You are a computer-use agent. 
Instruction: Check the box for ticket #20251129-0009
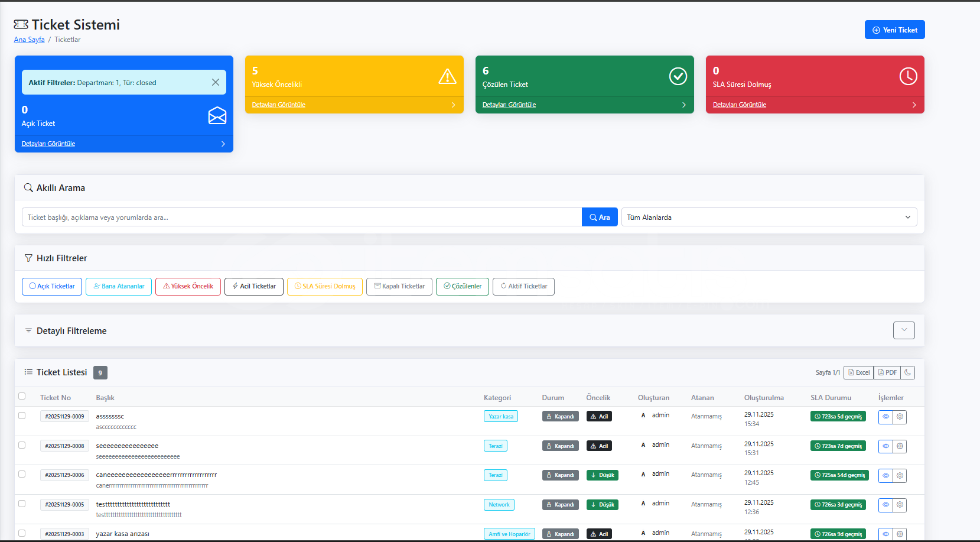(x=22, y=416)
